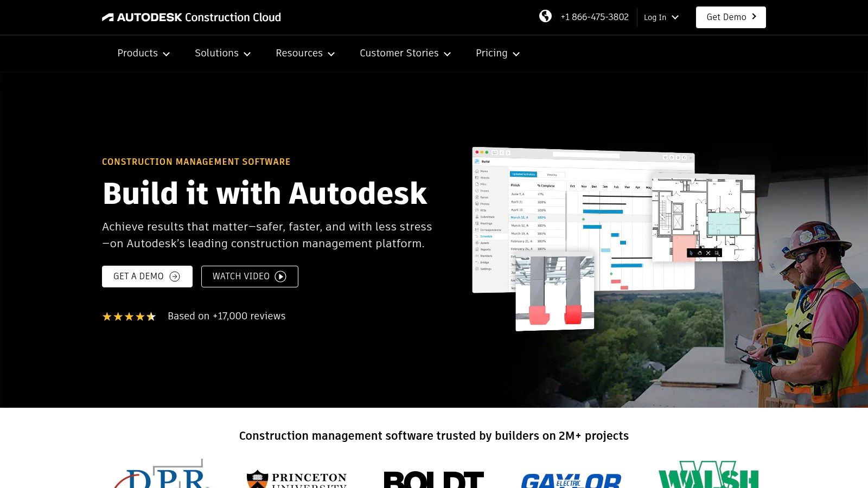
Task: Expand the Resources menu chevron
Action: [x=331, y=54]
